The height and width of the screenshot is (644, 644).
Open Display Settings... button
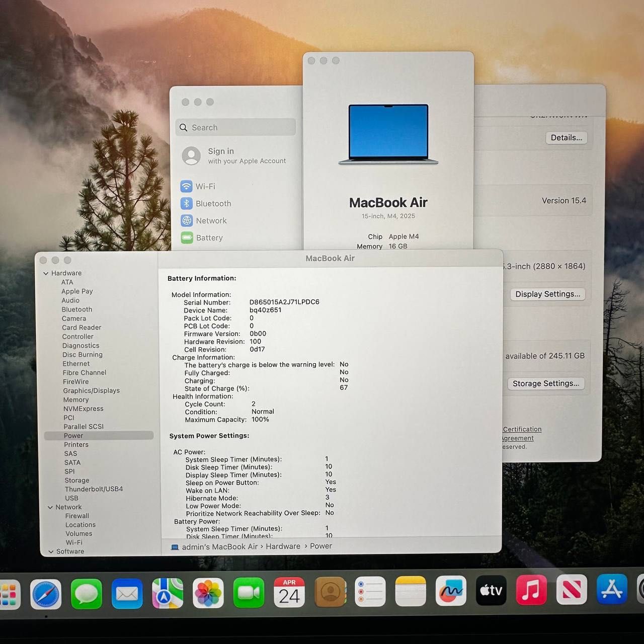tap(547, 294)
